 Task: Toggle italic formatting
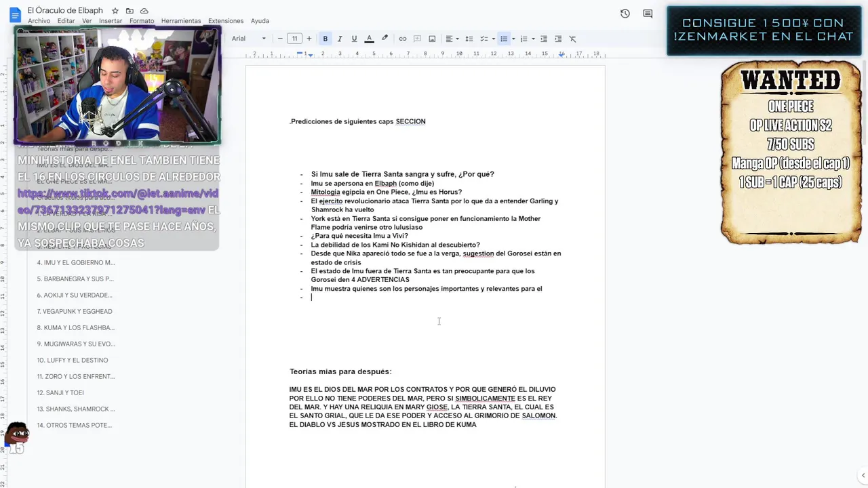click(340, 39)
